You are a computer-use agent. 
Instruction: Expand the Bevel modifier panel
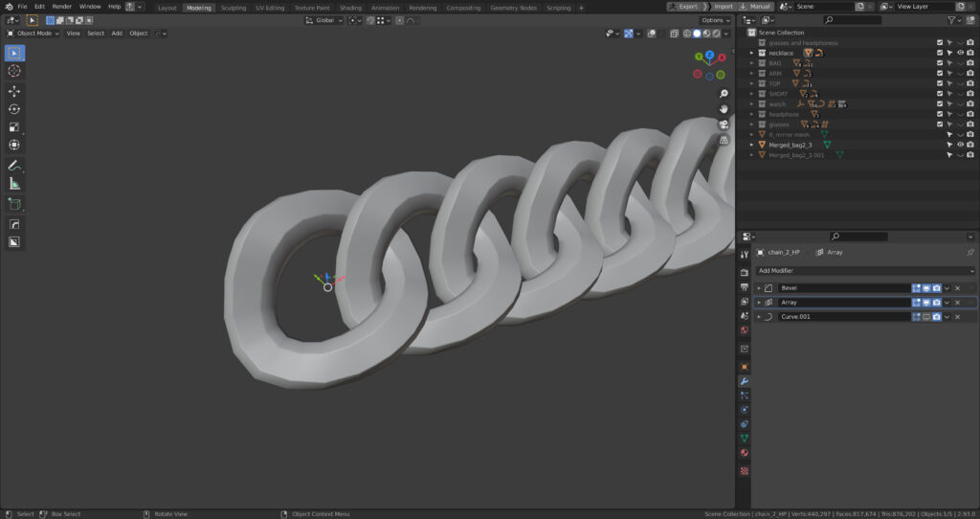point(759,288)
